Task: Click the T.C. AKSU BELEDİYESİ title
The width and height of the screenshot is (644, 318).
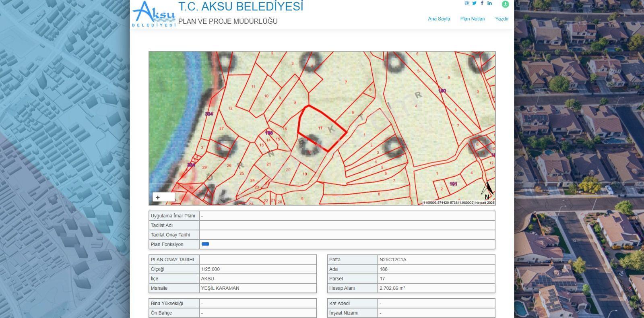Action: [x=241, y=6]
